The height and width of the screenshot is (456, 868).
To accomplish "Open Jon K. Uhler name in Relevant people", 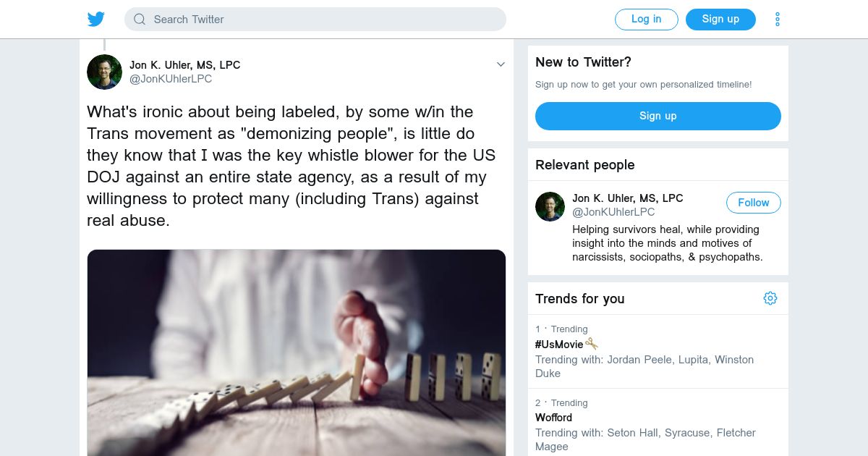I will click(x=627, y=198).
